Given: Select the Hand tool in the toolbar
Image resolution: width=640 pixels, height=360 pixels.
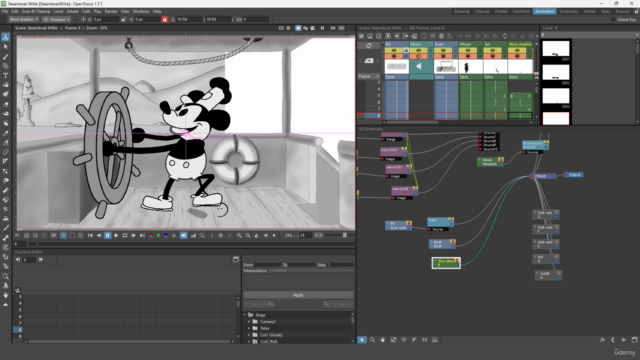Looking at the screenshot, I should [x=5, y=295].
